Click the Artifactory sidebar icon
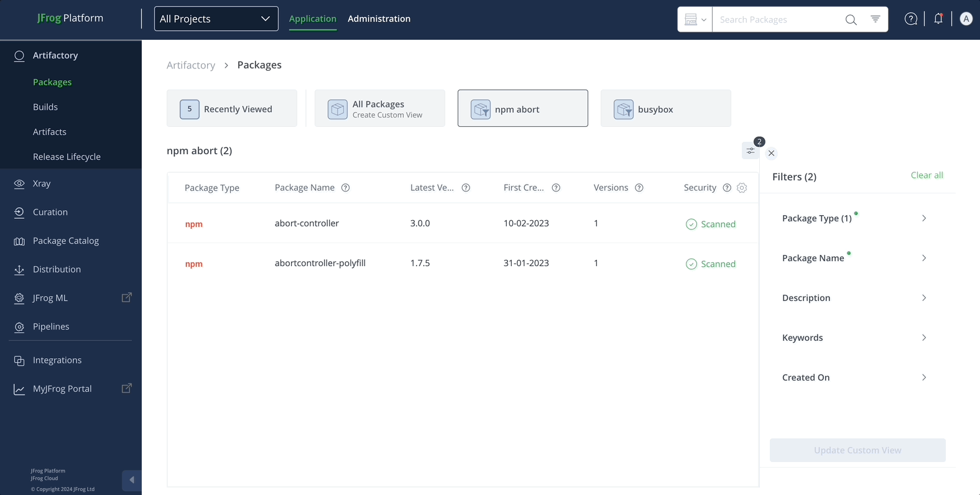The height and width of the screenshot is (495, 980). pyautogui.click(x=19, y=55)
